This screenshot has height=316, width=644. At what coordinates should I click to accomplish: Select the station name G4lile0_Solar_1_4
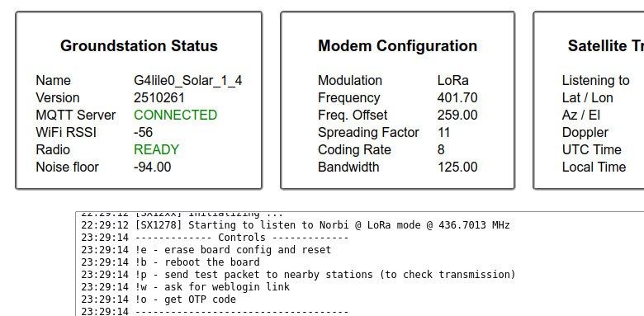(x=187, y=80)
